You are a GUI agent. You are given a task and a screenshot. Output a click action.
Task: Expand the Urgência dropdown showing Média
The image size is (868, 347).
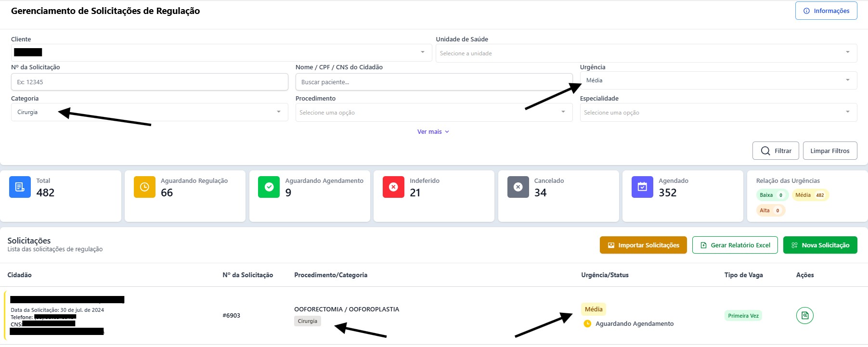point(718,80)
